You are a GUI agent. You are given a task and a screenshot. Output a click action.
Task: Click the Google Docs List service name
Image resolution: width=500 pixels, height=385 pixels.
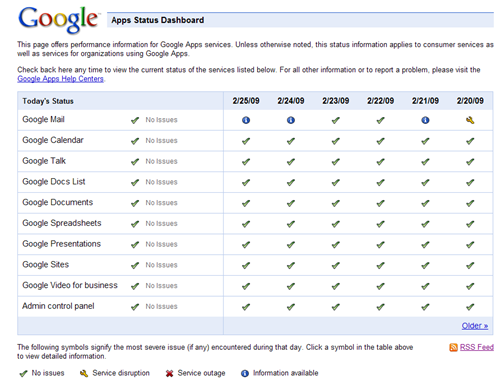click(x=54, y=182)
